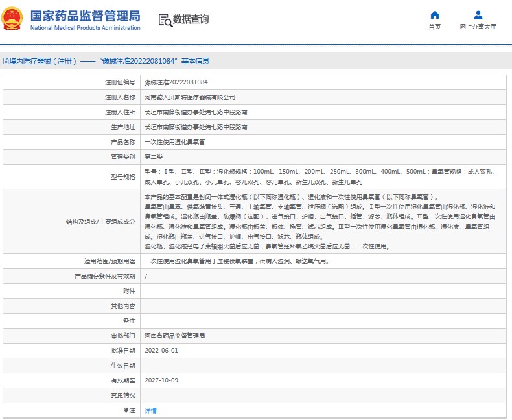Click the approval date 2022-06-01
The width and height of the screenshot is (512, 420).
(161, 351)
